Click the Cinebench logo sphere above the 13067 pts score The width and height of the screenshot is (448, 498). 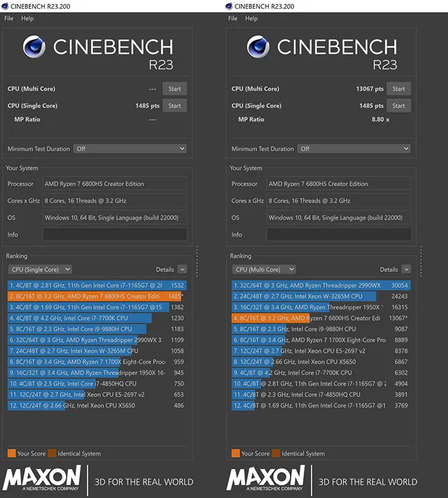coord(258,47)
